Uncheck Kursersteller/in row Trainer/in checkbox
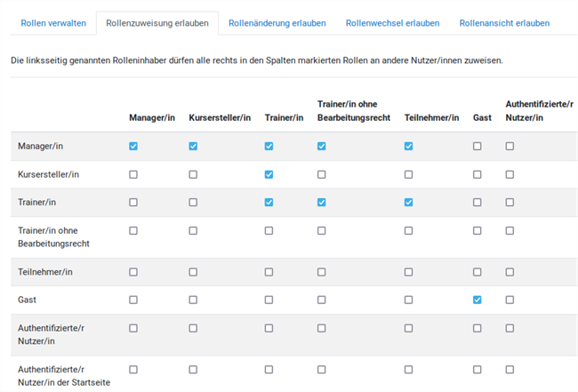The height and width of the screenshot is (392, 578). pyautogui.click(x=269, y=175)
